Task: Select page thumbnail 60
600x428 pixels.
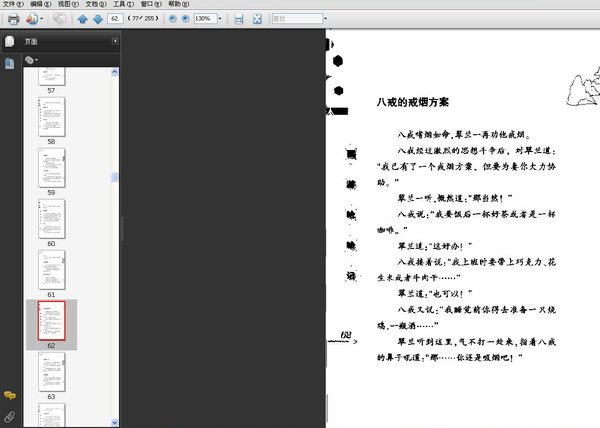Action: click(x=52, y=219)
